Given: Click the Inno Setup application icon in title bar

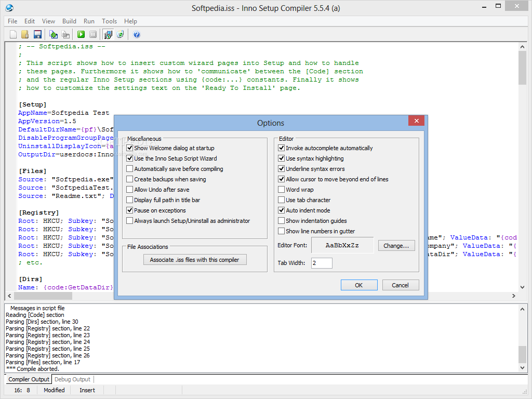Looking at the screenshot, I should pos(9,7).
